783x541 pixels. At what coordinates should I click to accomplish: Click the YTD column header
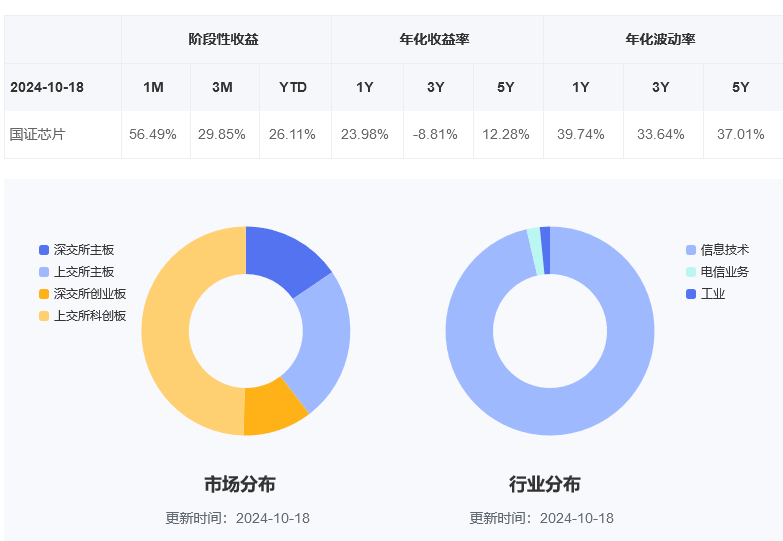coord(293,87)
